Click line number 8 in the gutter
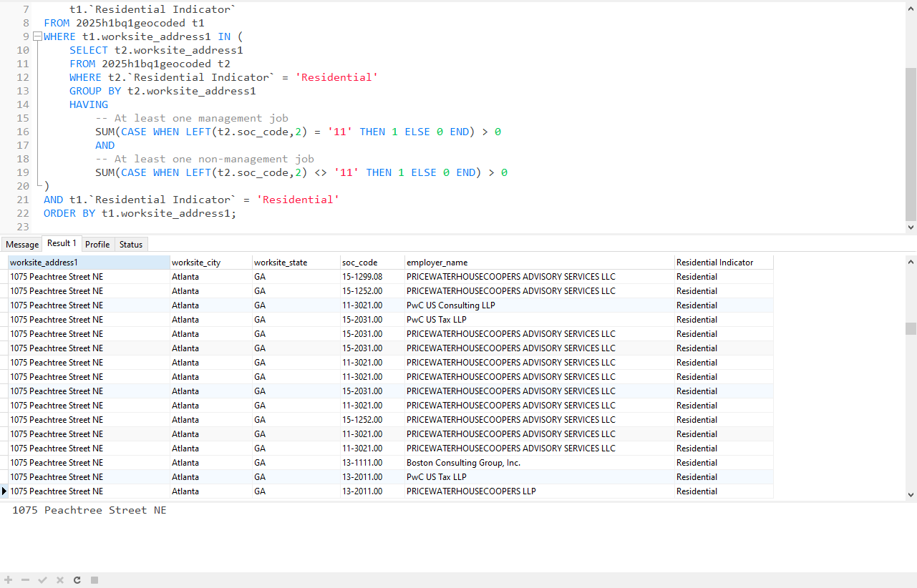 (26, 23)
